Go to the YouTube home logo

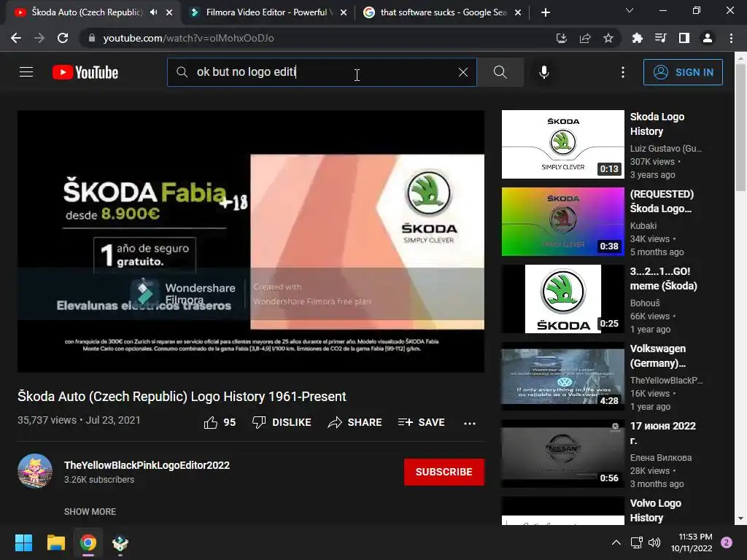pyautogui.click(x=85, y=72)
